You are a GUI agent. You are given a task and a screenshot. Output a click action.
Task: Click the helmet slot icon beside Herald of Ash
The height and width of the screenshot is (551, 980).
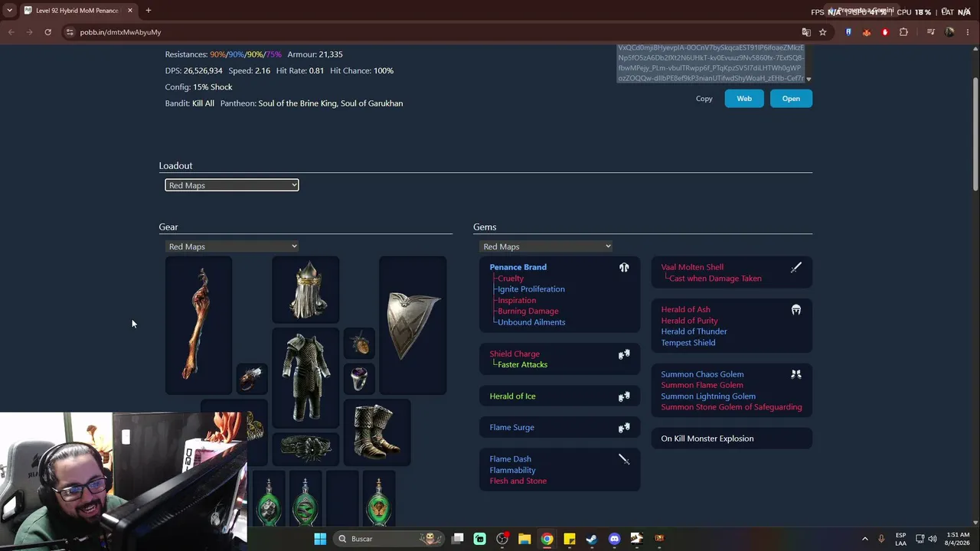pos(796,310)
